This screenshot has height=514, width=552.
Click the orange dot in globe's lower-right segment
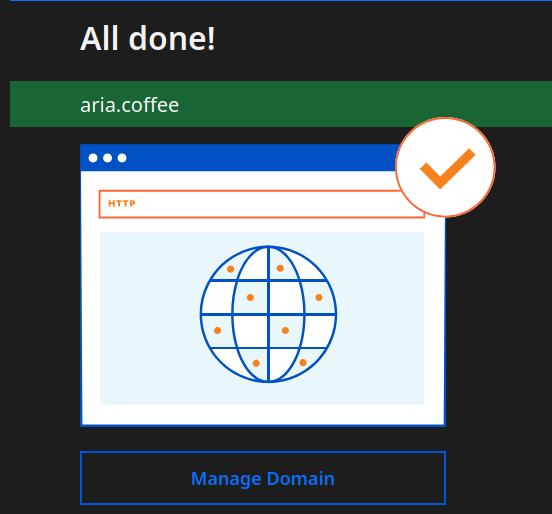click(x=303, y=362)
